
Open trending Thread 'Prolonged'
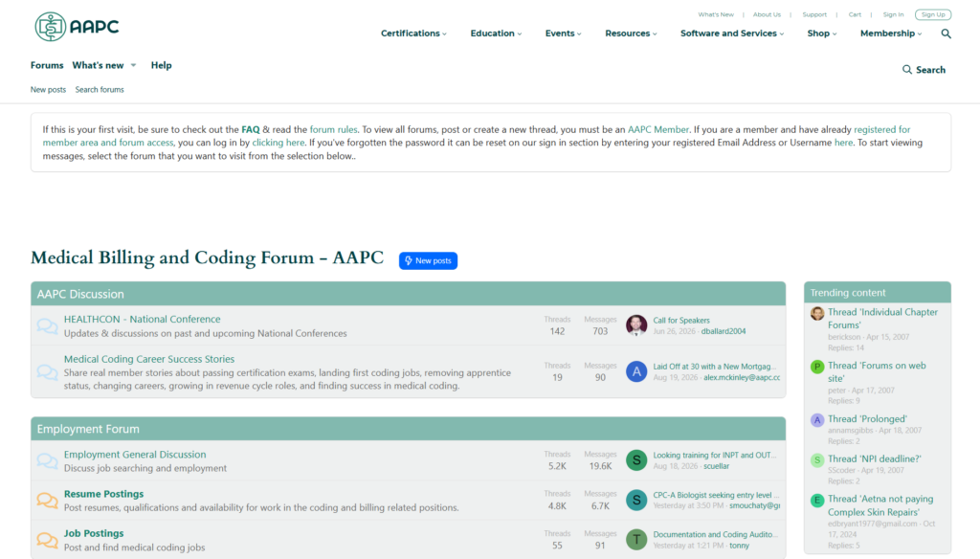[867, 419]
